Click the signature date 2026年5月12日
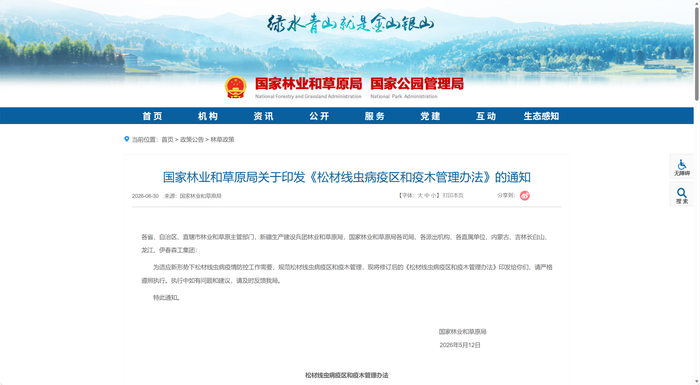Viewport: 700px width, 385px height. pos(460,345)
